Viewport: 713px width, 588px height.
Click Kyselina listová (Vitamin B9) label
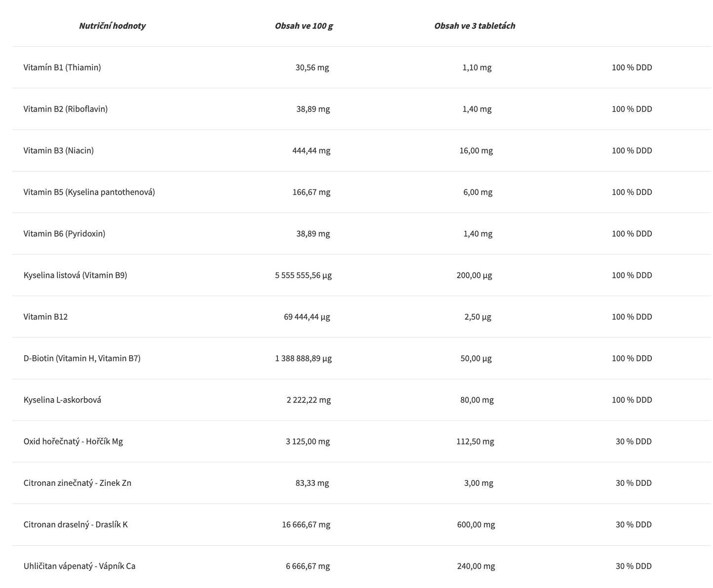coord(75,275)
